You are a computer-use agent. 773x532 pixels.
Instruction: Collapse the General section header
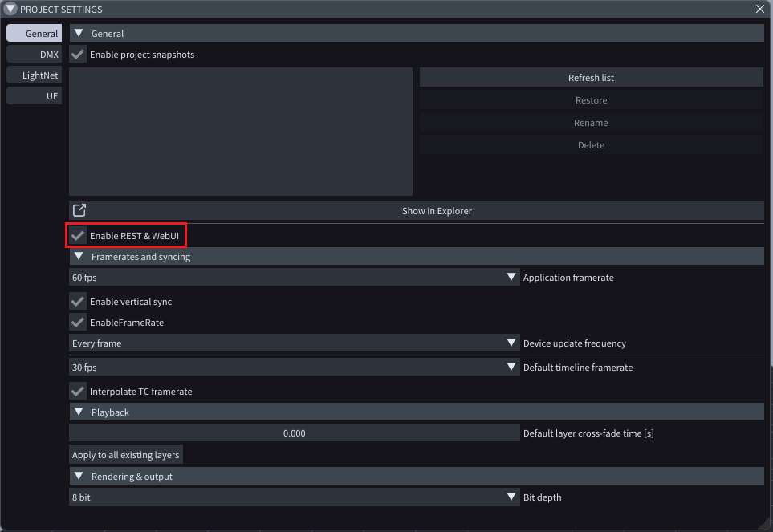click(x=79, y=34)
